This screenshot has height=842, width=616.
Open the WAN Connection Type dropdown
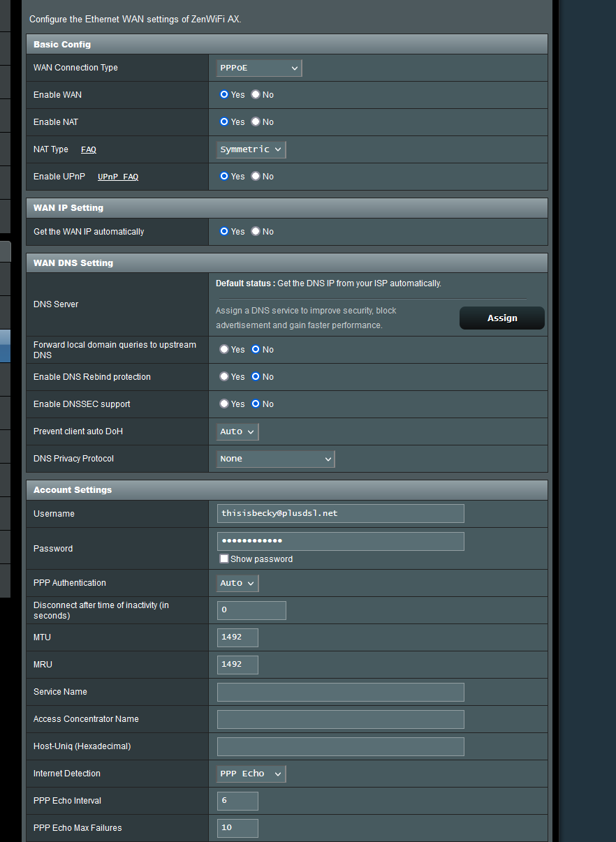(257, 68)
